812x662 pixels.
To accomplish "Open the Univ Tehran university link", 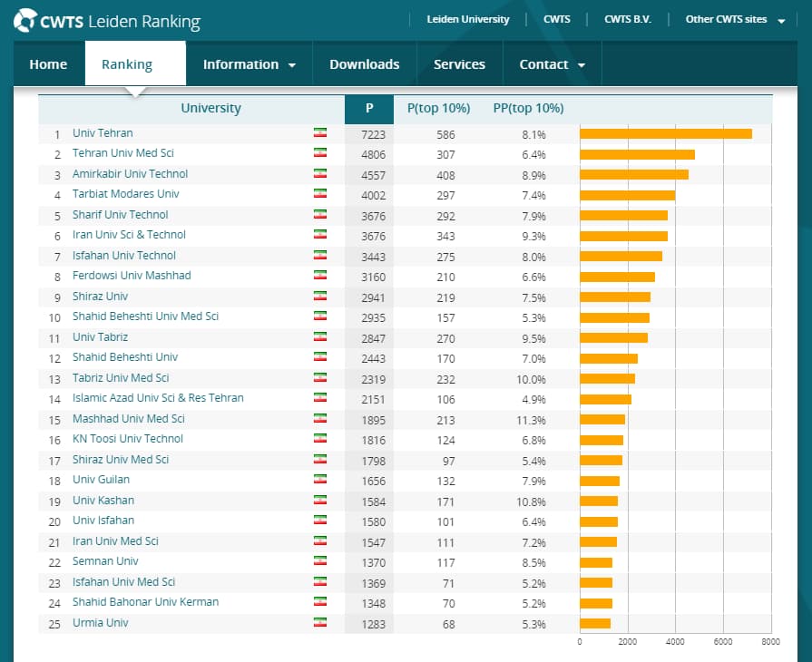I will pos(103,133).
